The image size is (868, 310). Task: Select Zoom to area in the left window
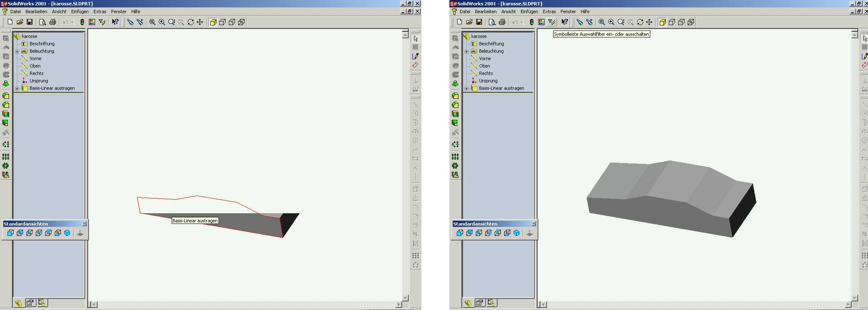[162, 22]
